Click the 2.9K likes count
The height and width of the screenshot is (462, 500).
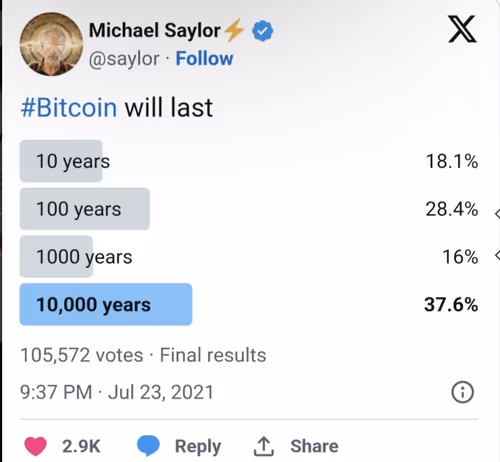pos(81,446)
